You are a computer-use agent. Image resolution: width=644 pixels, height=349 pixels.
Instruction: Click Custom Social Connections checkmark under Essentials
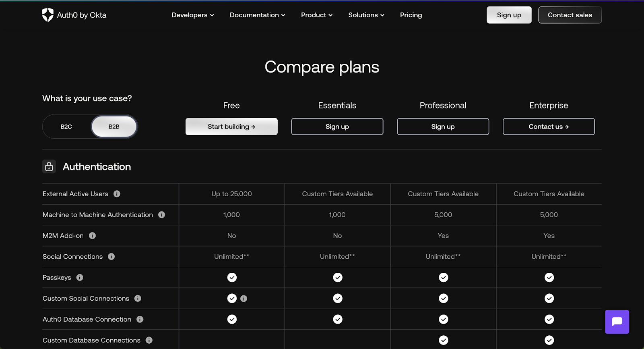coord(338,299)
